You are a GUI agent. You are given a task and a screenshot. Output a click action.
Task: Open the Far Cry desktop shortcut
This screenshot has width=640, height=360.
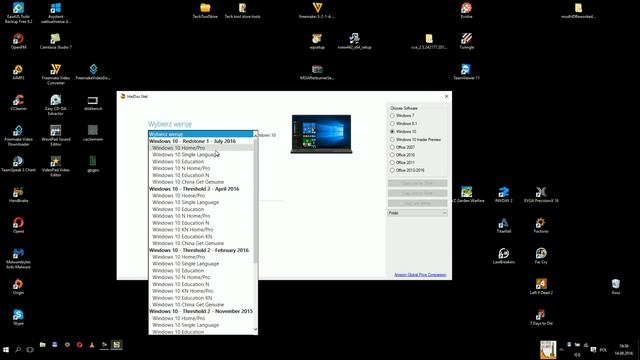(541, 256)
